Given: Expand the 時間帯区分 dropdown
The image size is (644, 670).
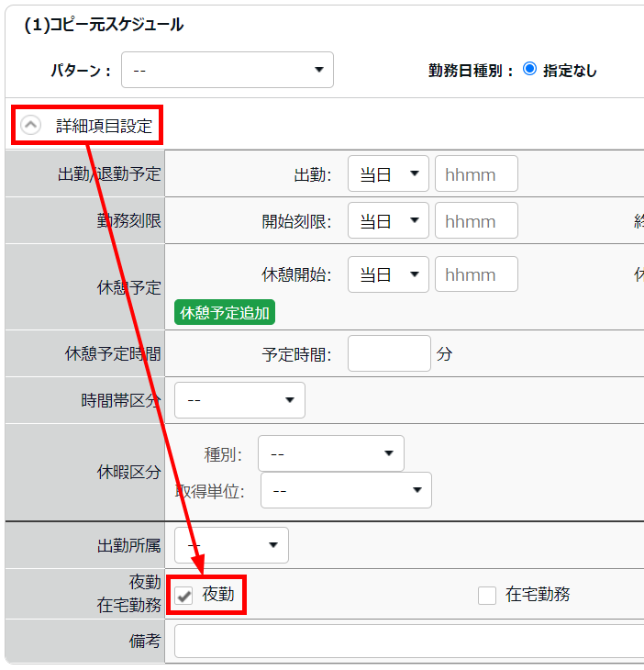Looking at the screenshot, I should pyautogui.click(x=239, y=400).
